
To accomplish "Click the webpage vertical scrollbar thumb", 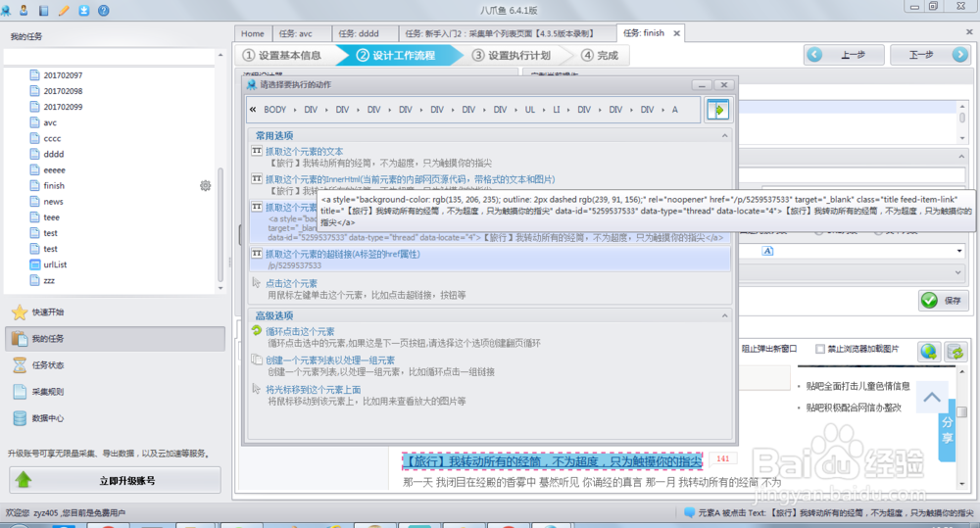I will point(962,411).
